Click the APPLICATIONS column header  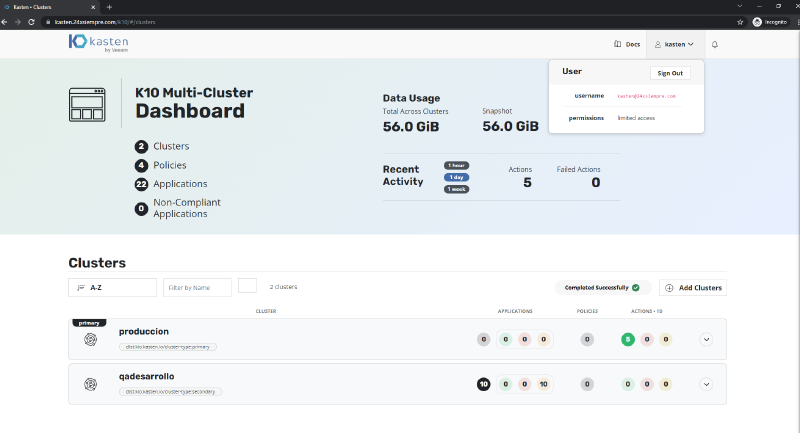[515, 311]
